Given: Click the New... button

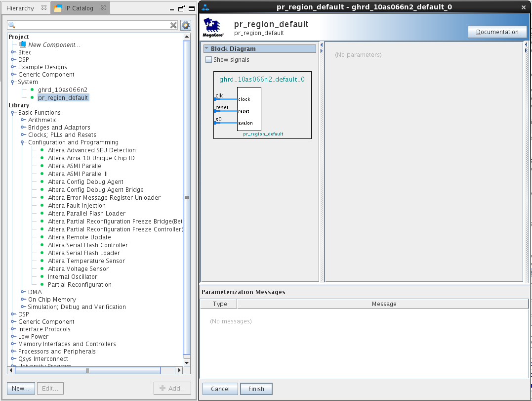Looking at the screenshot, I should point(21,388).
